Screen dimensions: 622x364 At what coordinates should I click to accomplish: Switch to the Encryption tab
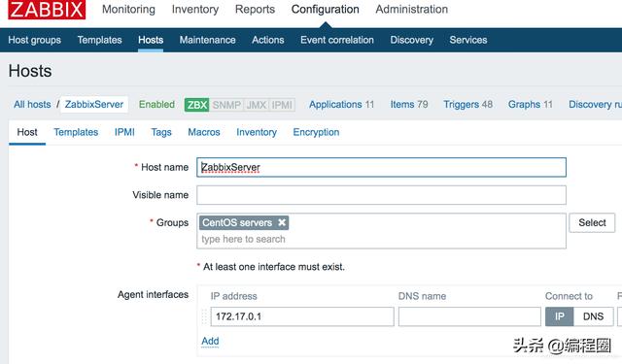(x=316, y=132)
